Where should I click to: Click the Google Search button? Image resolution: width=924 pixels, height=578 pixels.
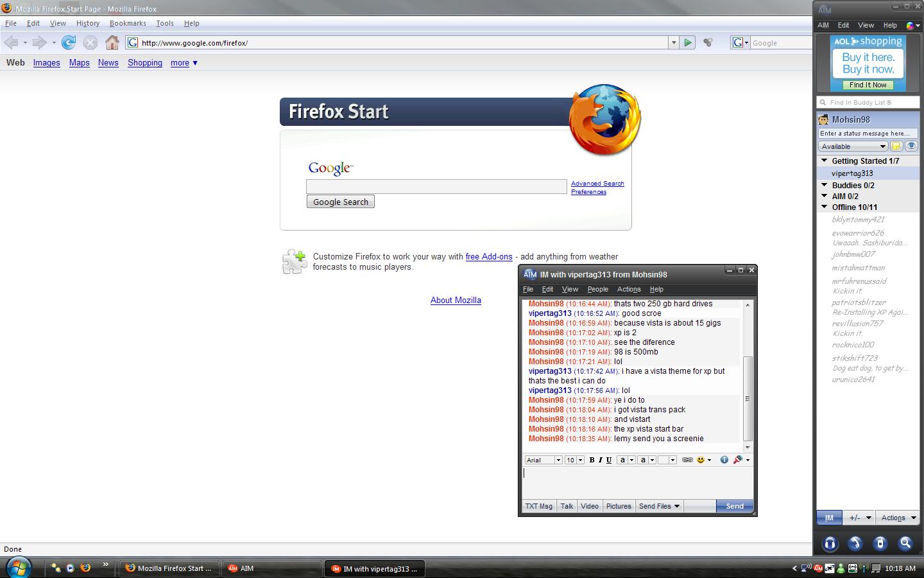[x=341, y=202]
